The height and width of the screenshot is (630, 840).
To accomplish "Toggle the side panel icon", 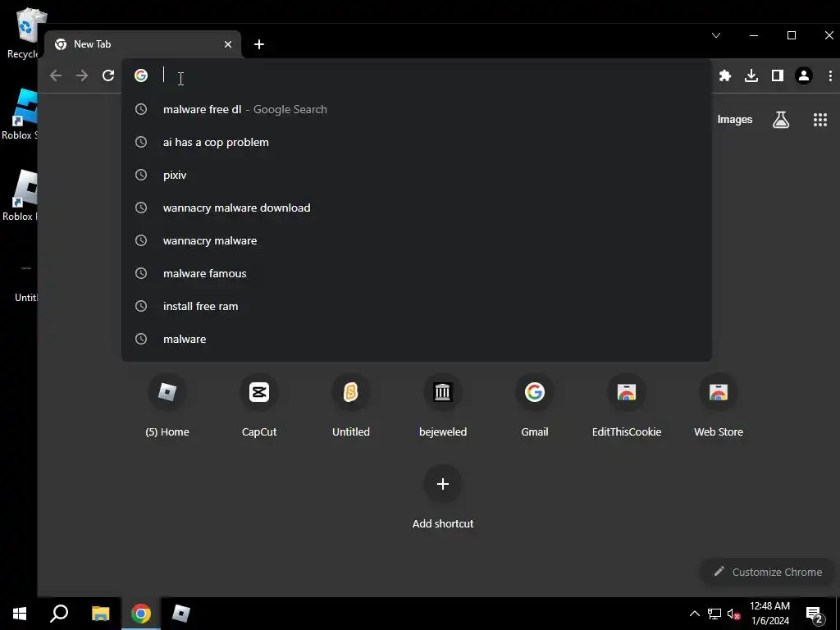I will 778,75.
